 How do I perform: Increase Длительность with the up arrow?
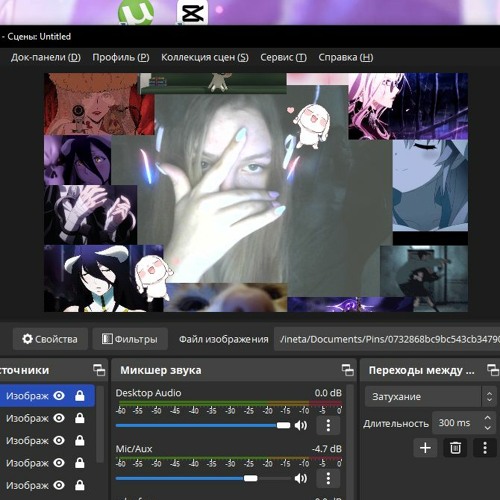click(x=488, y=418)
